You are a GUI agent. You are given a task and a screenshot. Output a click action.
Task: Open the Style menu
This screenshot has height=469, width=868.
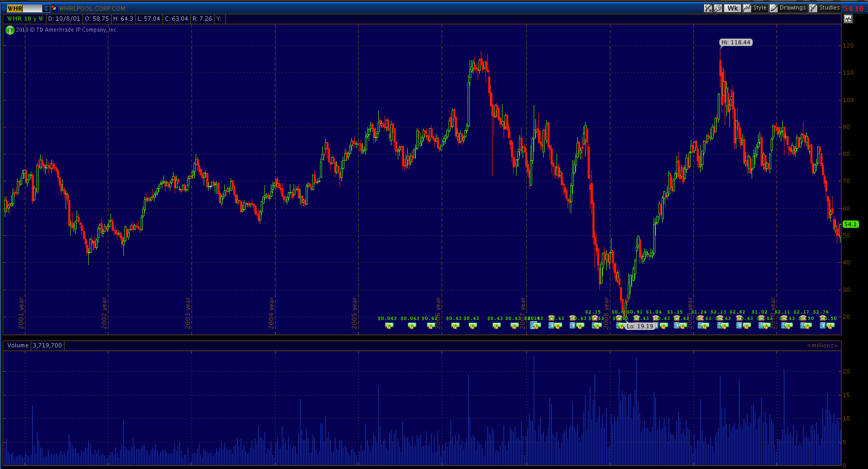point(760,8)
